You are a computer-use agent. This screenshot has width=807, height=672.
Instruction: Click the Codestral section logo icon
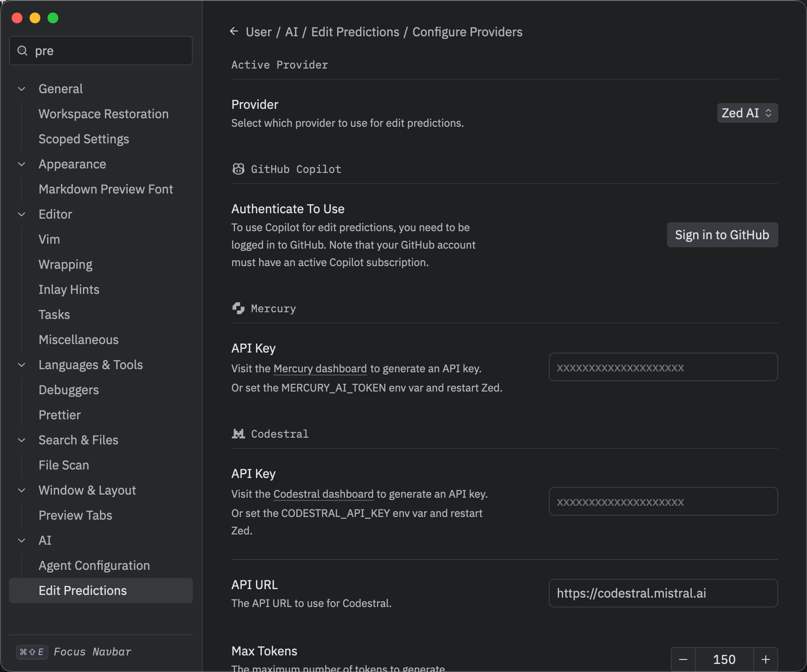coord(239,434)
